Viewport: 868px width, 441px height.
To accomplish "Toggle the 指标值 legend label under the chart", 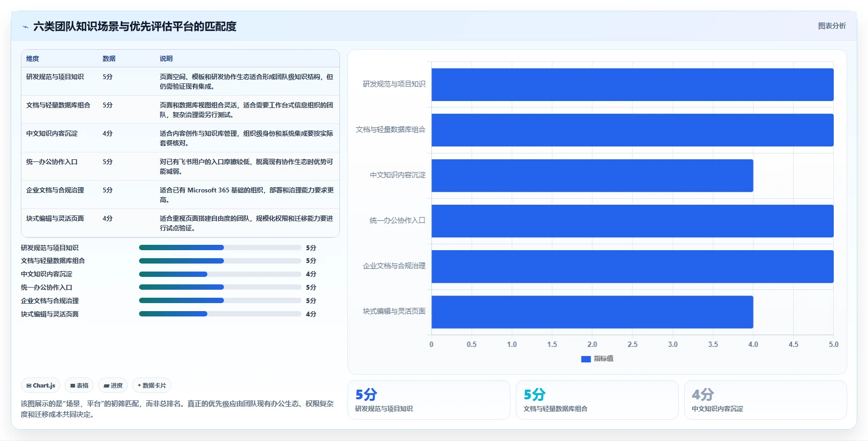I will tap(603, 359).
